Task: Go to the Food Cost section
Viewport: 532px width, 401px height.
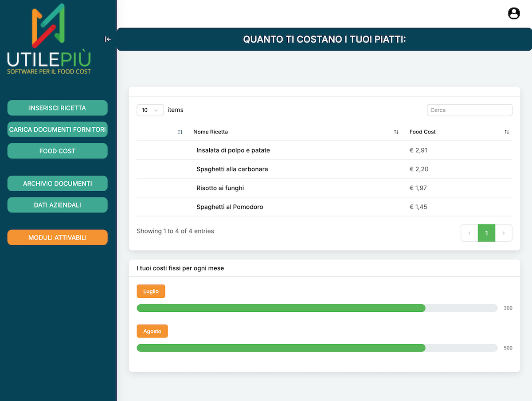Action: pos(58,151)
